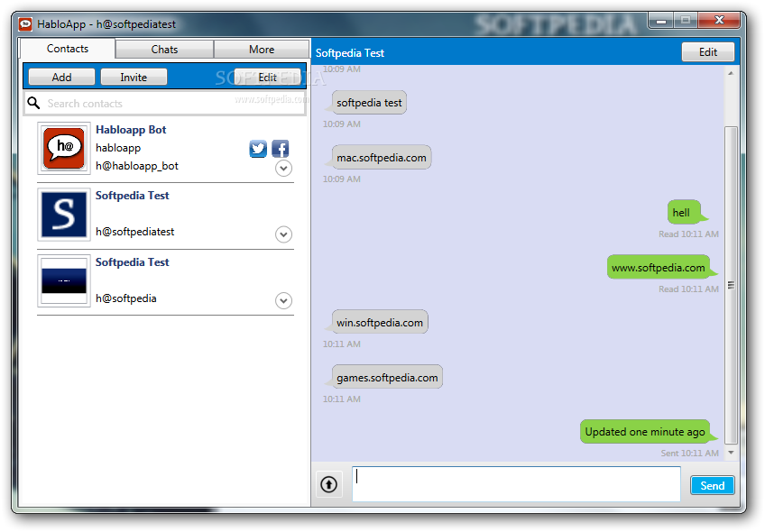
Task: Click Softpedia Test chat header title
Action: (350, 52)
